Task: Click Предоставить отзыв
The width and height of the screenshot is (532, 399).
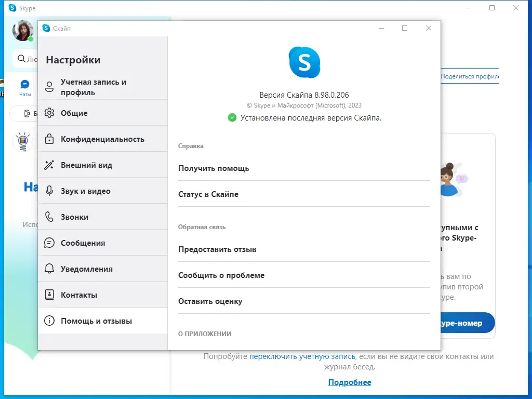Action: [304, 249]
